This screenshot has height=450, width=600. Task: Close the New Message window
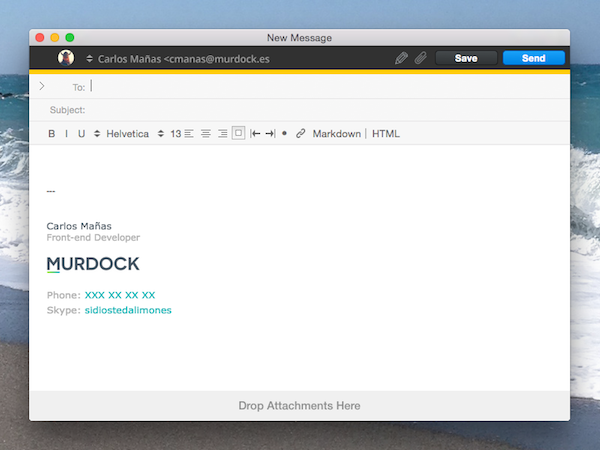(x=40, y=38)
